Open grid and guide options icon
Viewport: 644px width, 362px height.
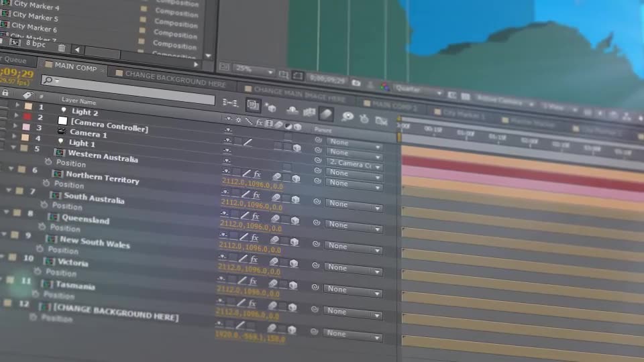283,74
